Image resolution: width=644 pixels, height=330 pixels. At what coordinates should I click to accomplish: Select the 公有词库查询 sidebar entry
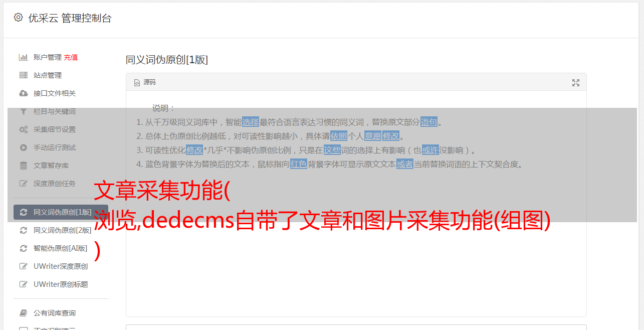click(x=61, y=313)
